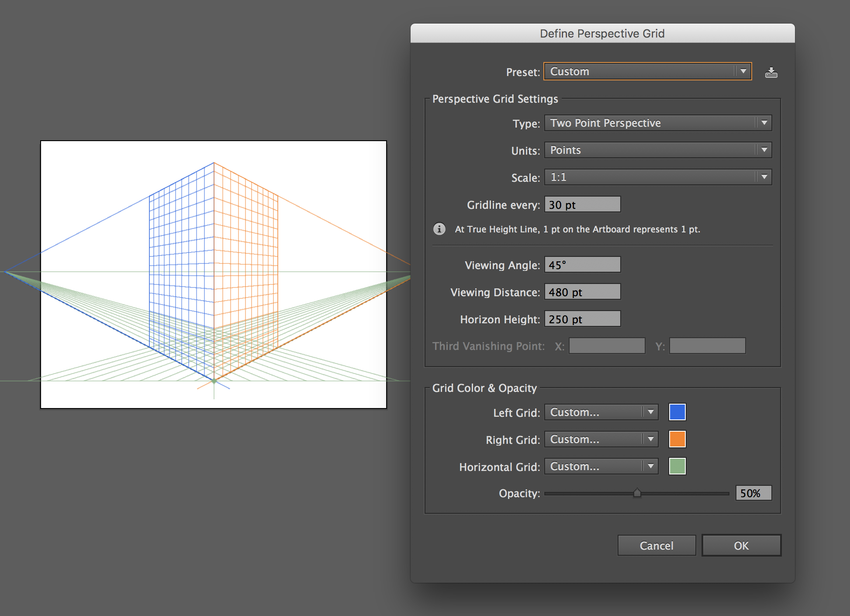Open Left Grid color preset dropdown
The height and width of the screenshot is (616, 850).
[597, 413]
